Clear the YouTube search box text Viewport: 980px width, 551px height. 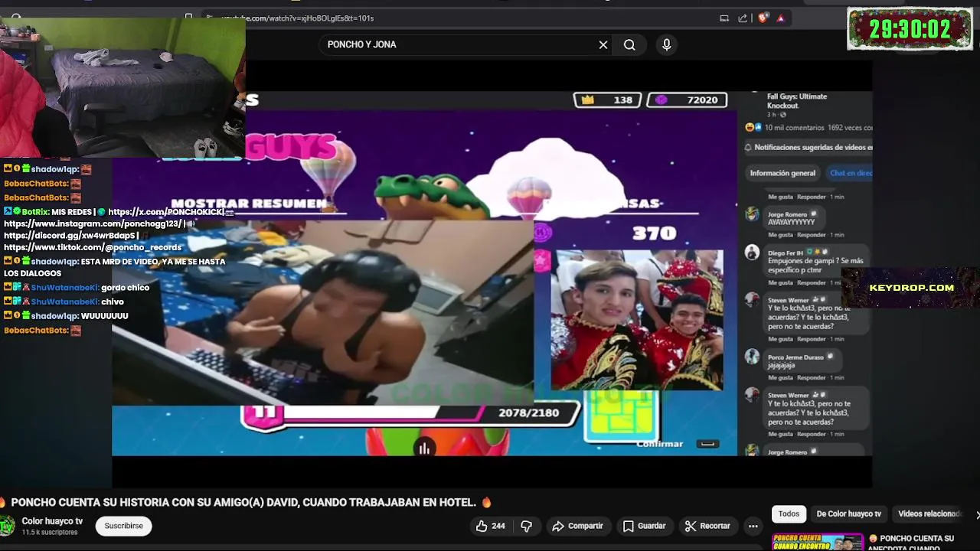[603, 45]
